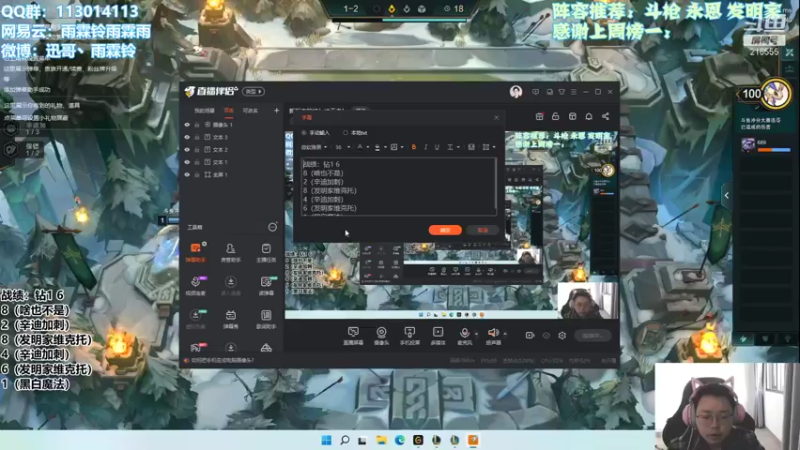Click the start streaming button

click(593, 335)
